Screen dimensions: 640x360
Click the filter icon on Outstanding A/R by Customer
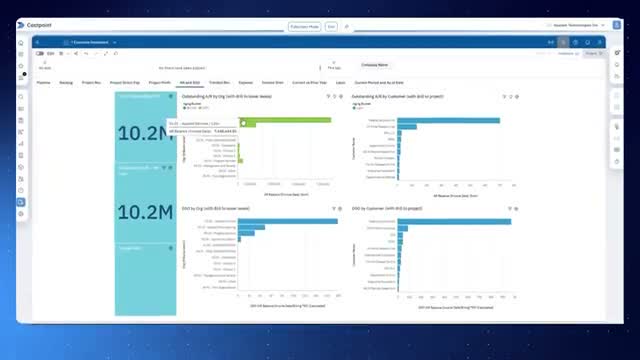[x=504, y=97]
